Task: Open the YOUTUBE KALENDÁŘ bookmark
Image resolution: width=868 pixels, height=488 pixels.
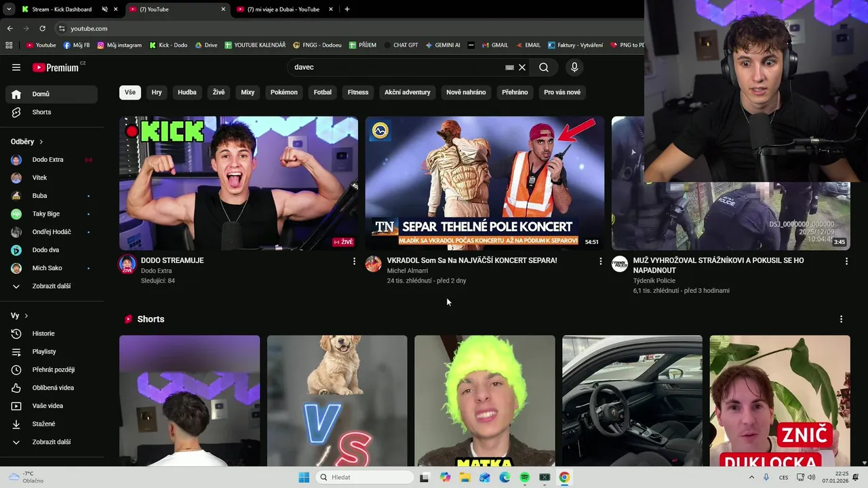Action: [255, 45]
